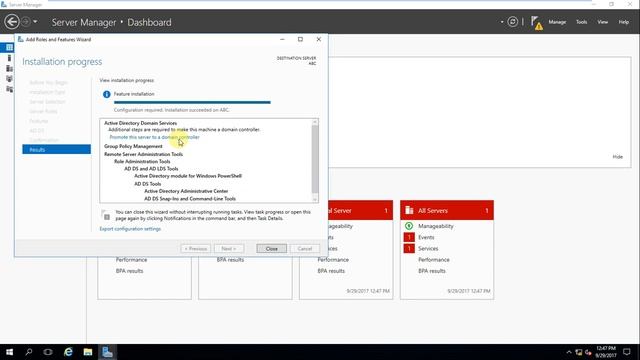
Task: Click Role Administration Tools entry
Action: coord(142,162)
